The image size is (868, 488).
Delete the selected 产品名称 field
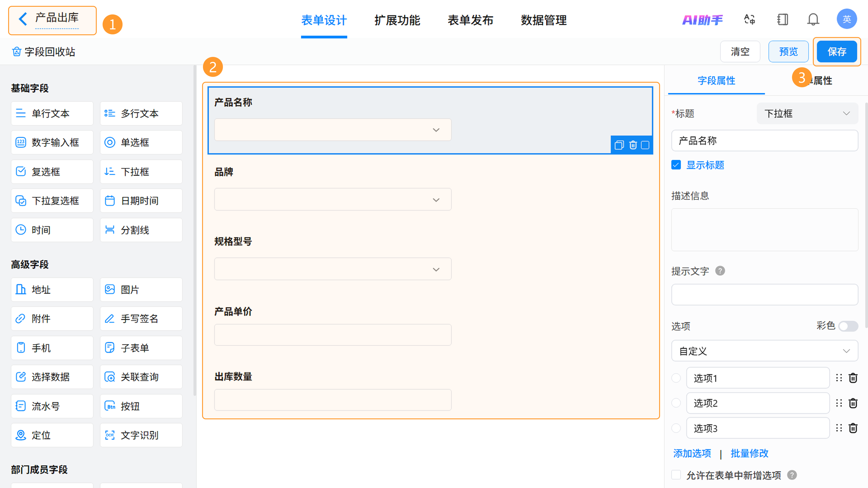pyautogui.click(x=633, y=145)
